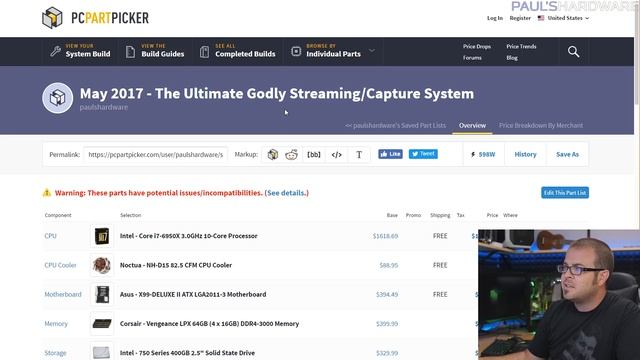Image resolution: width=640 pixels, height=360 pixels.
Task: Click the System Build wrench icon
Action: click(55, 51)
